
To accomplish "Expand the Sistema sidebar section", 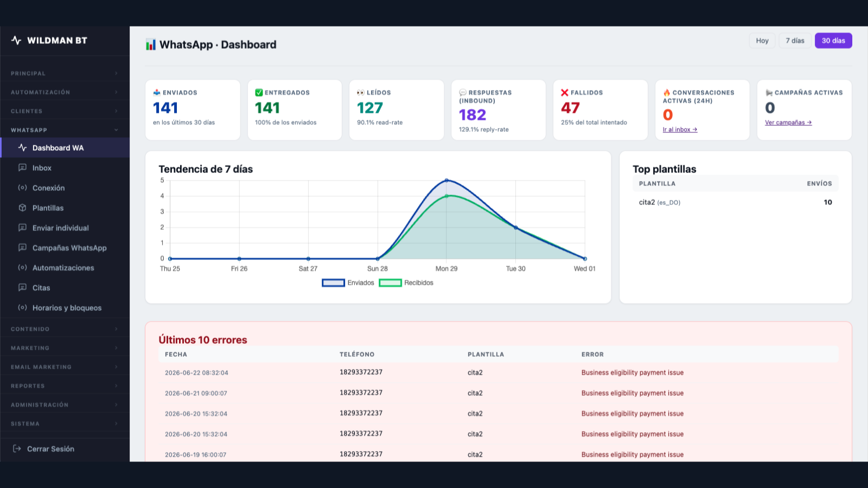I will point(65,424).
